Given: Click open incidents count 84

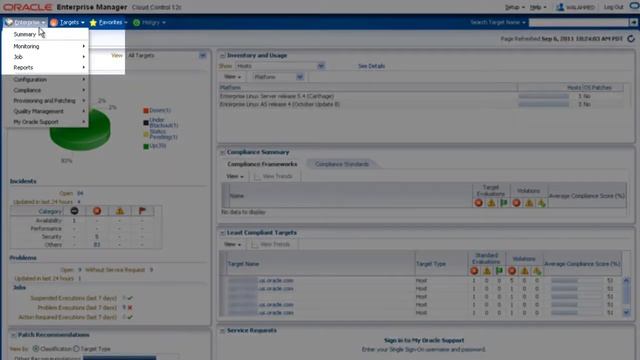Looking at the screenshot, I should point(80,193).
